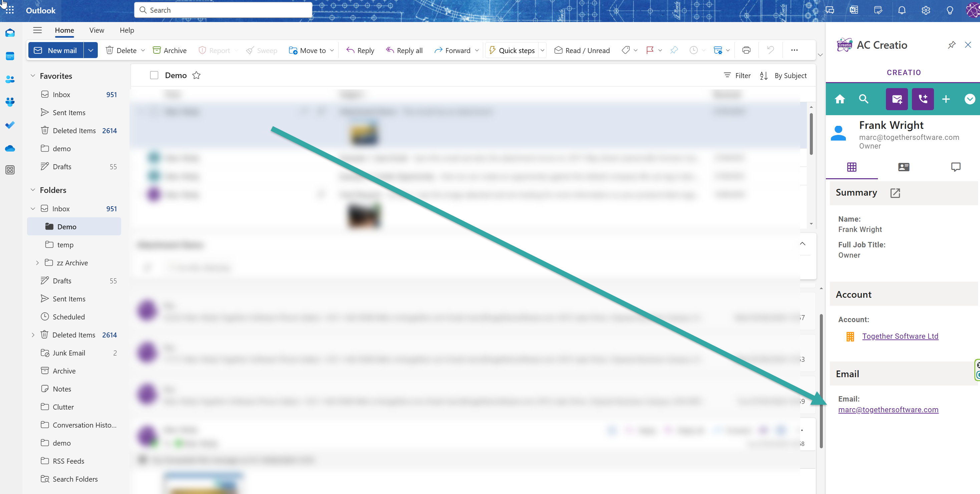Open Outlook settings gear

point(926,10)
